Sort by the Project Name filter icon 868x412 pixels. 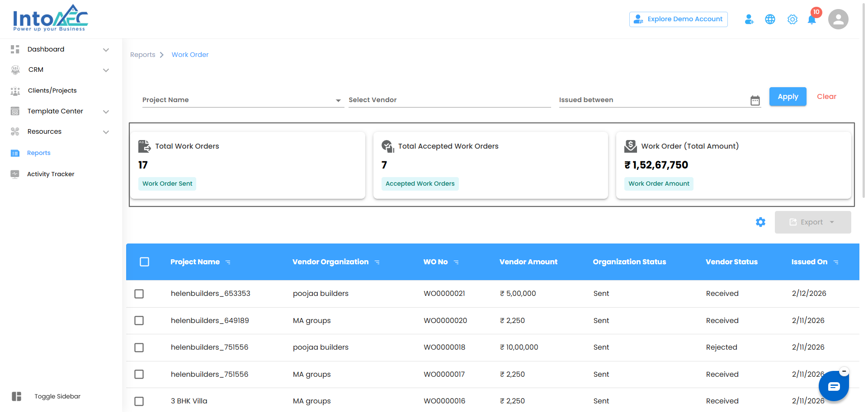pos(228,262)
